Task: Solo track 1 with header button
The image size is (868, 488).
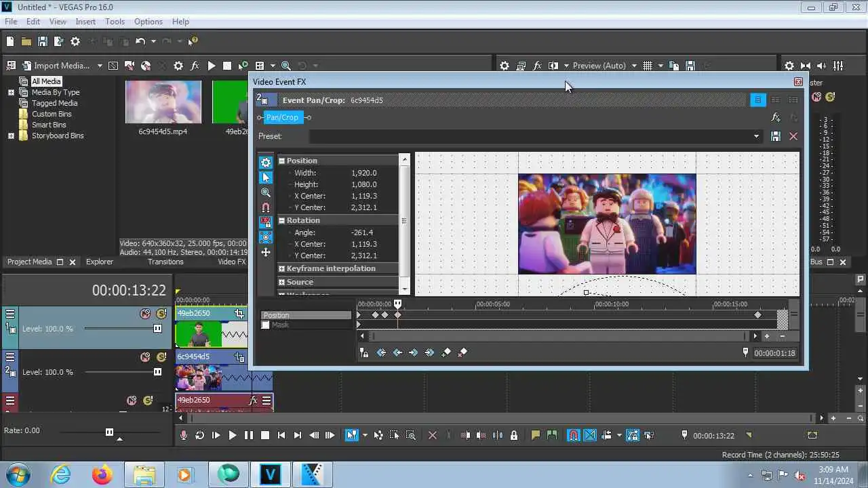Action: 161,314
